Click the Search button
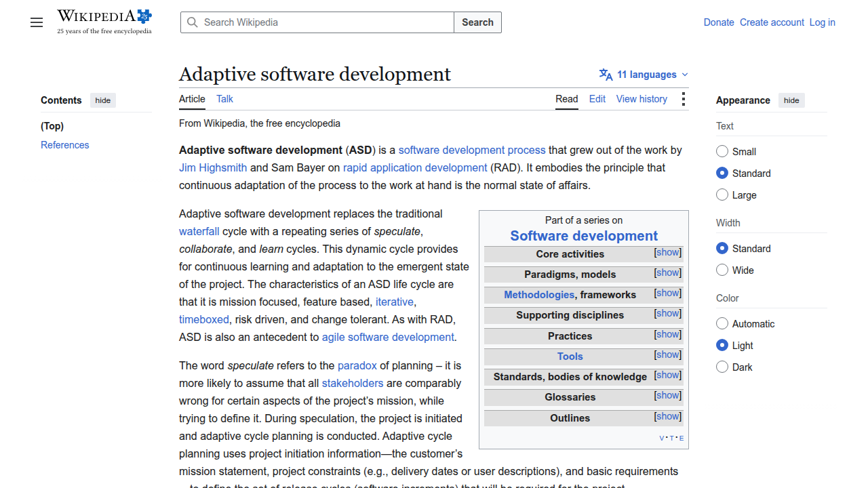 [x=478, y=22]
